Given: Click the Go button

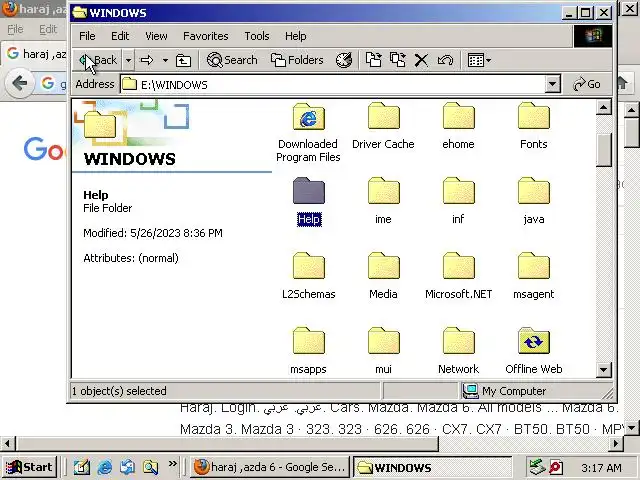Looking at the screenshot, I should point(587,84).
